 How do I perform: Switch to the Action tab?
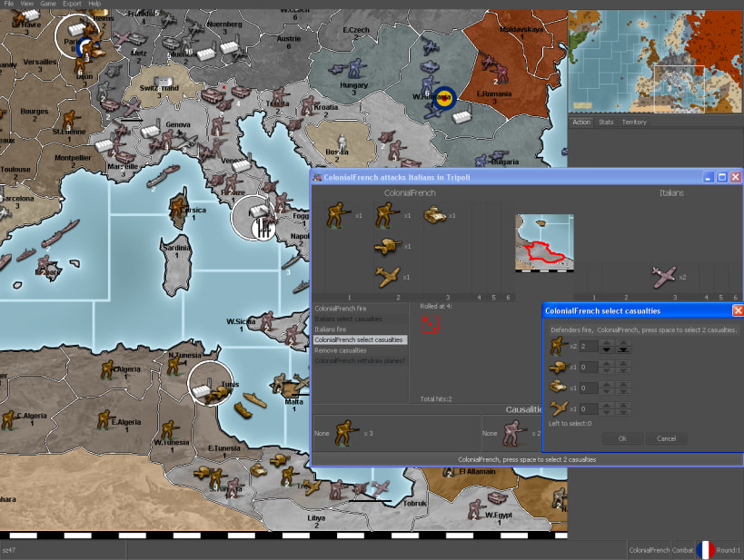(581, 122)
